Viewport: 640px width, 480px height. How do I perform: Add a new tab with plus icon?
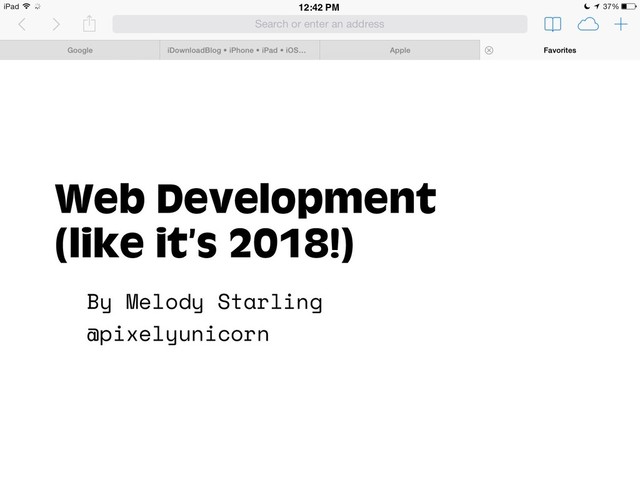pyautogui.click(x=621, y=24)
